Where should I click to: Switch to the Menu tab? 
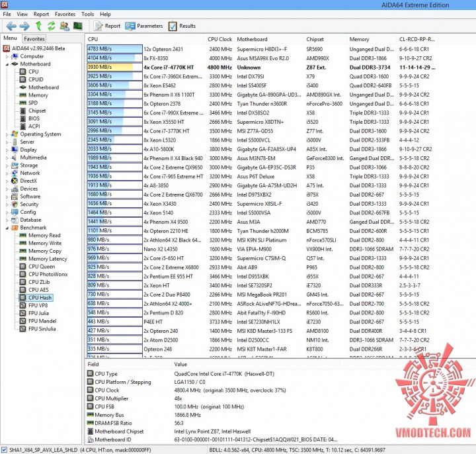tap(10, 38)
